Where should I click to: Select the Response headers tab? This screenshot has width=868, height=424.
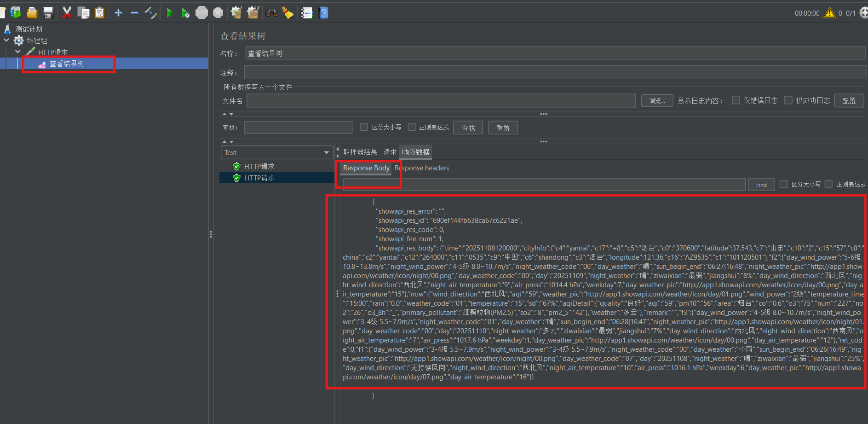[x=422, y=168]
